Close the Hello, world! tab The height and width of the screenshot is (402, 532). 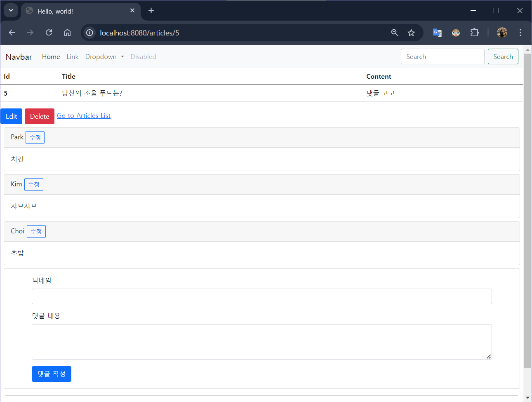click(x=132, y=10)
